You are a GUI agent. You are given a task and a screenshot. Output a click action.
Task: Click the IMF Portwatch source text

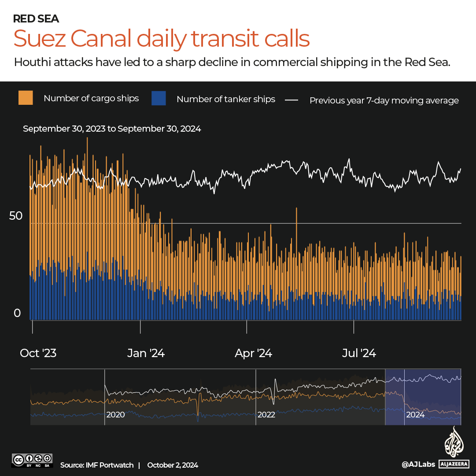(96, 465)
